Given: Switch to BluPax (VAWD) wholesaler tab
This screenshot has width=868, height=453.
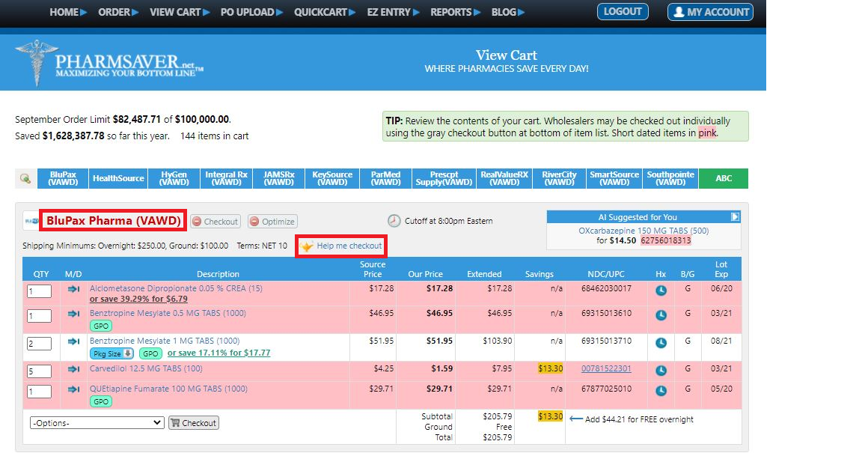Looking at the screenshot, I should (63, 178).
